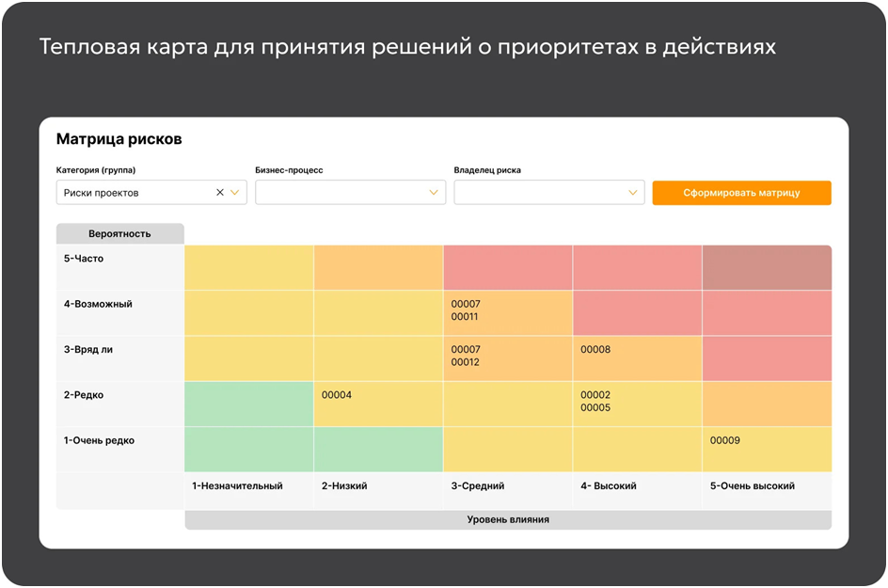Select risk 00002 in the 2-Редко row
The height and width of the screenshot is (588, 888).
pyautogui.click(x=595, y=395)
